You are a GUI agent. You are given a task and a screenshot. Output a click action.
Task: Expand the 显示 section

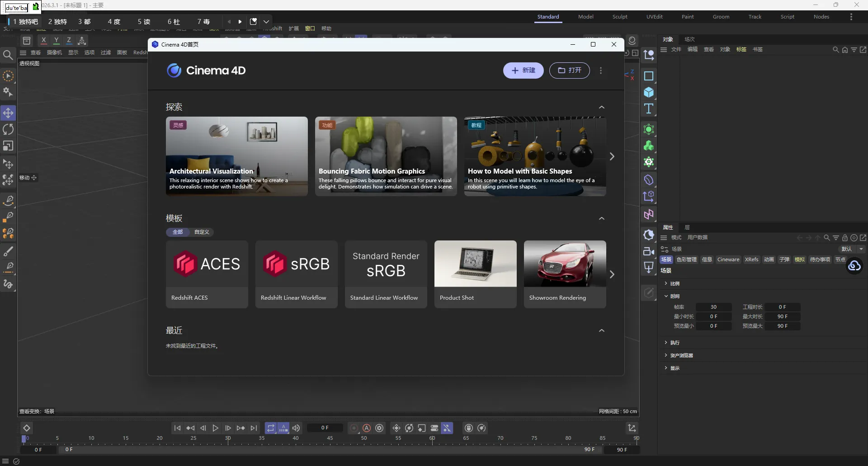tap(666, 368)
